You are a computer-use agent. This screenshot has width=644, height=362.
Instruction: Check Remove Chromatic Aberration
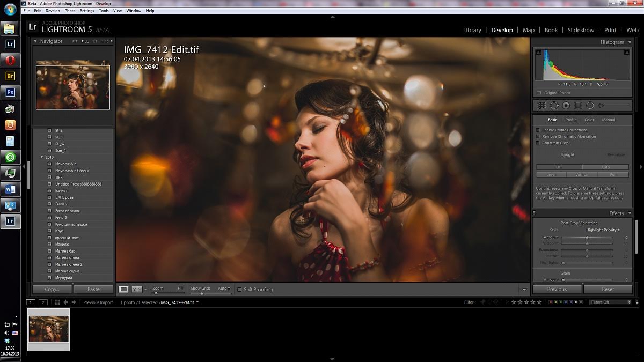tap(538, 137)
